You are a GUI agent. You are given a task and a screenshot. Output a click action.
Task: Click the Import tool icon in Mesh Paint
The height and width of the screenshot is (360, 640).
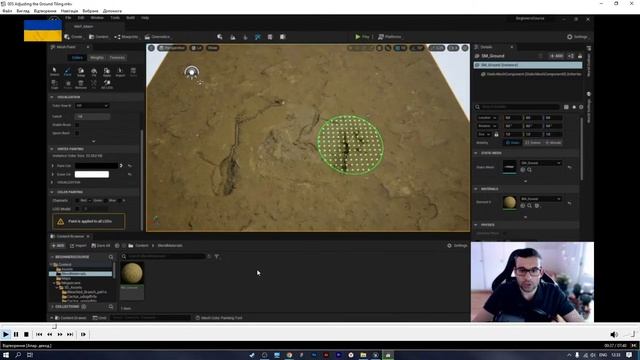tap(120, 72)
